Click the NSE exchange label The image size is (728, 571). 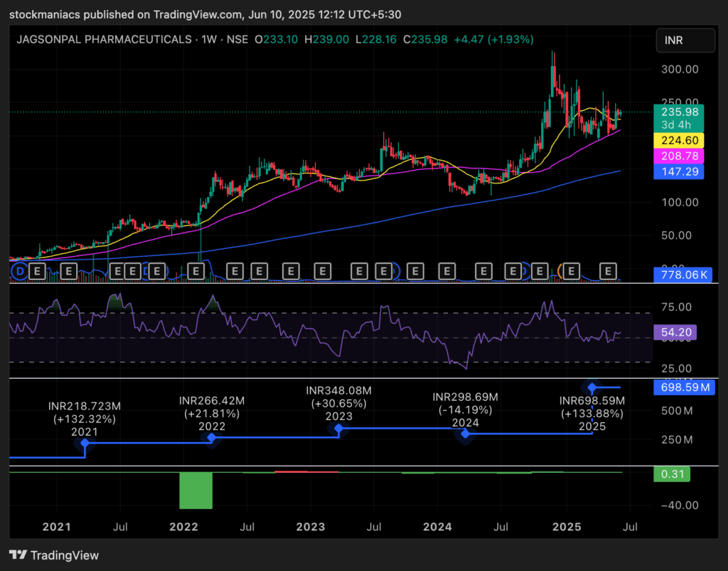(237, 39)
